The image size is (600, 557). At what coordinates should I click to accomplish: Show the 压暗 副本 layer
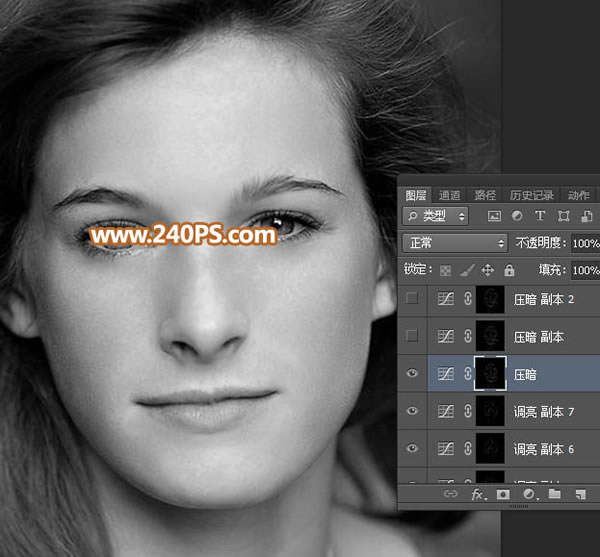[x=412, y=336]
